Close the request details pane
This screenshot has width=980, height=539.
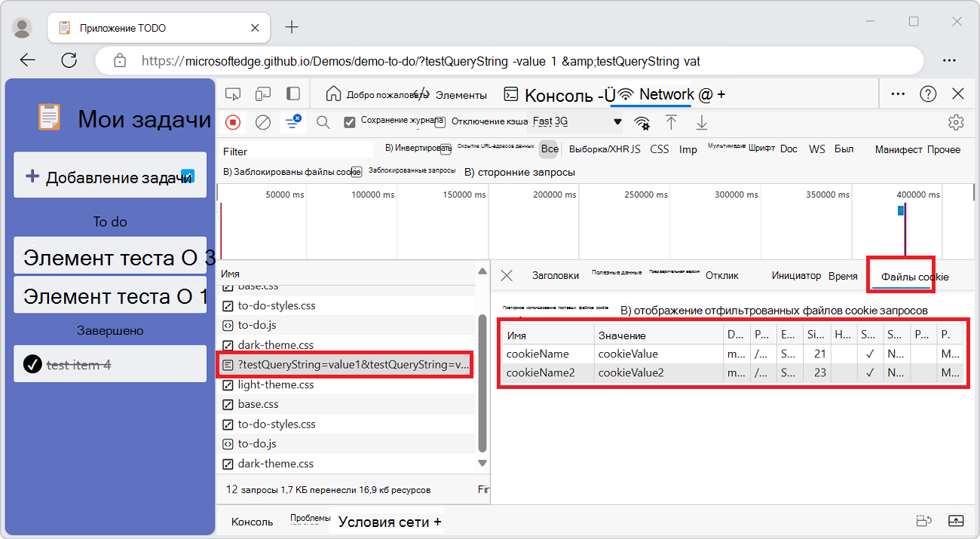click(x=507, y=276)
